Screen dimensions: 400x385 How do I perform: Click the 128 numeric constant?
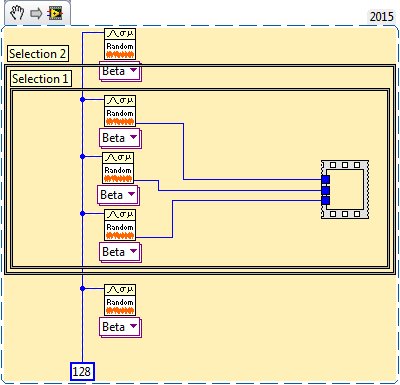point(82,371)
